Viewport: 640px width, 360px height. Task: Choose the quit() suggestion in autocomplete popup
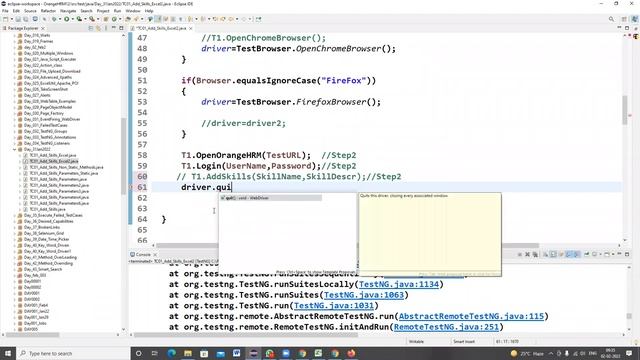coord(270,198)
